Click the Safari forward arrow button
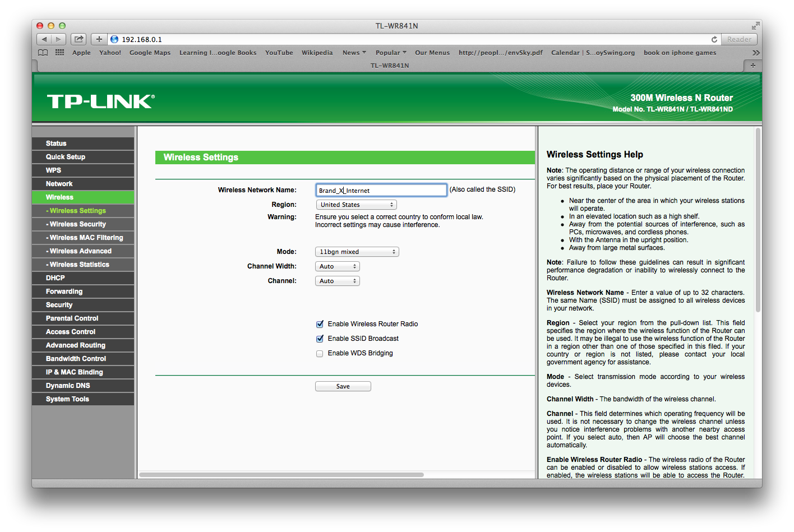This screenshot has width=794, height=532. point(58,39)
